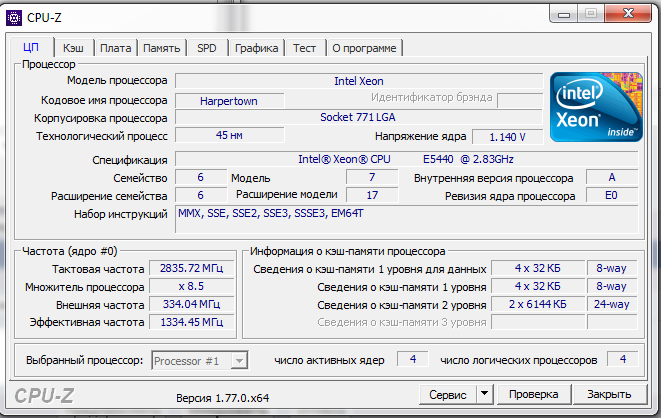Click the MMX, SSE instruction set field
This screenshot has width=661, height=418.
pyautogui.click(x=406, y=219)
